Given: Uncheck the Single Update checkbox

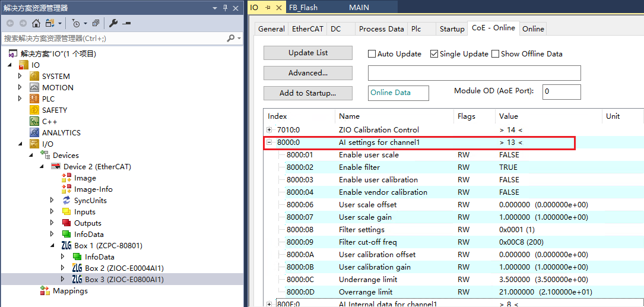Looking at the screenshot, I should [x=434, y=54].
